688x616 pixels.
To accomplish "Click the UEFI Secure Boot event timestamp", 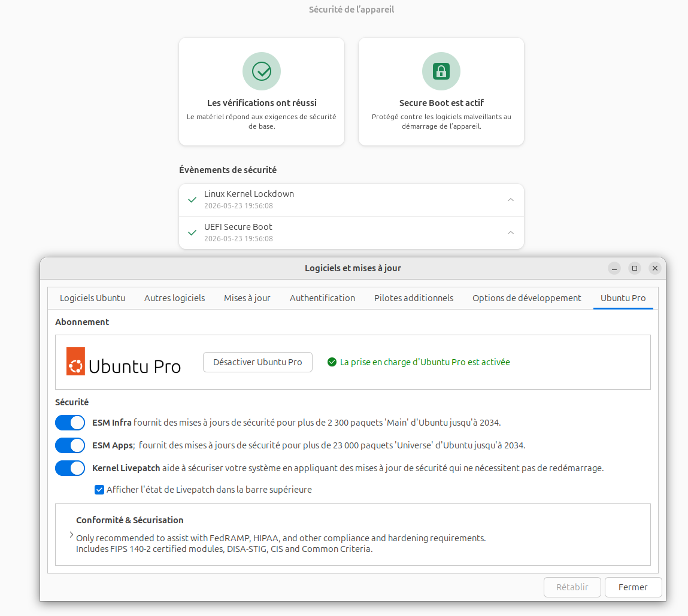I will [238, 239].
